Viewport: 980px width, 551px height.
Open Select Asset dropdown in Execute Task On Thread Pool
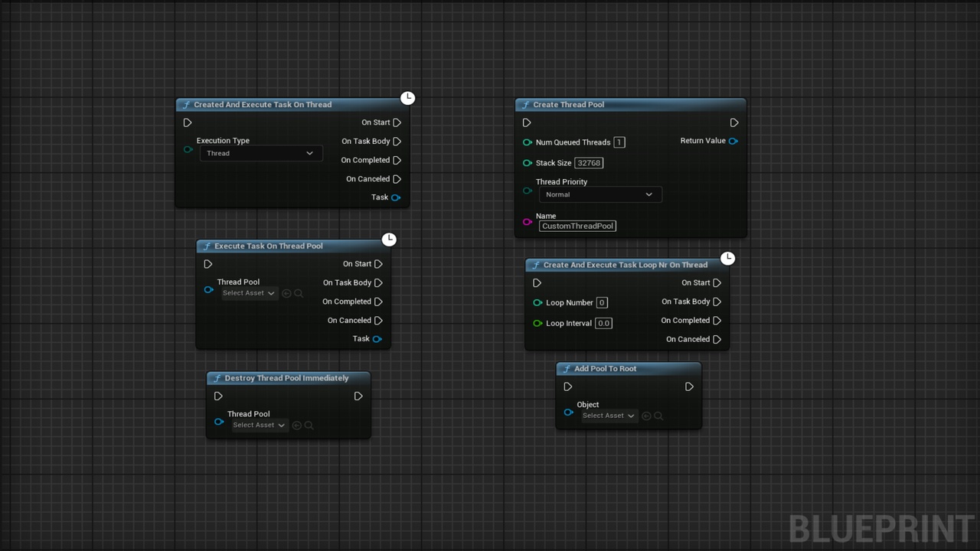(x=249, y=293)
